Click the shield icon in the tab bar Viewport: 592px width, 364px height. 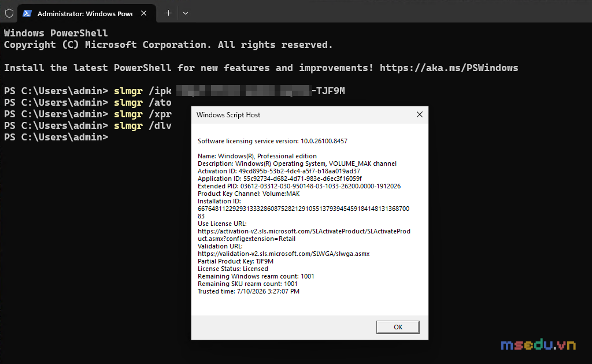[x=9, y=14]
